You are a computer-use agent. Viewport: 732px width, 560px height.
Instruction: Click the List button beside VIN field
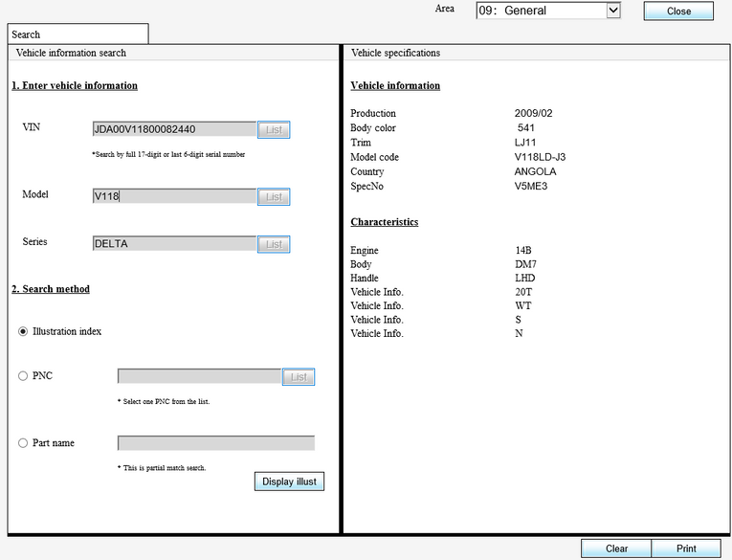274,129
